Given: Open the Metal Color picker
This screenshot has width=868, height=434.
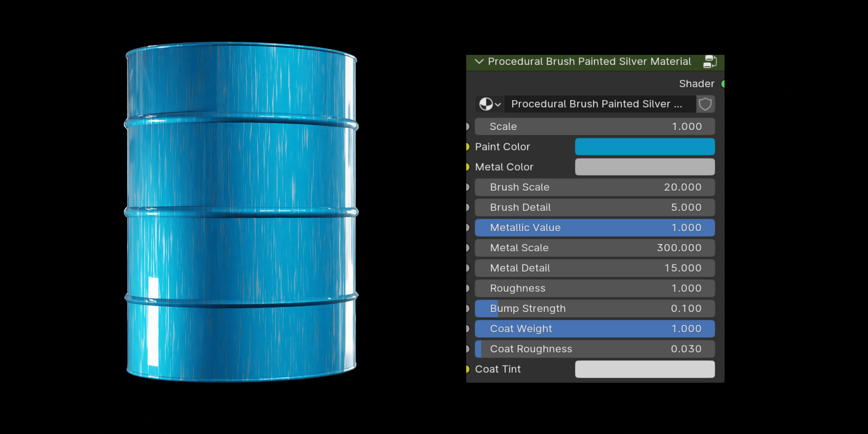Looking at the screenshot, I should pos(644,167).
